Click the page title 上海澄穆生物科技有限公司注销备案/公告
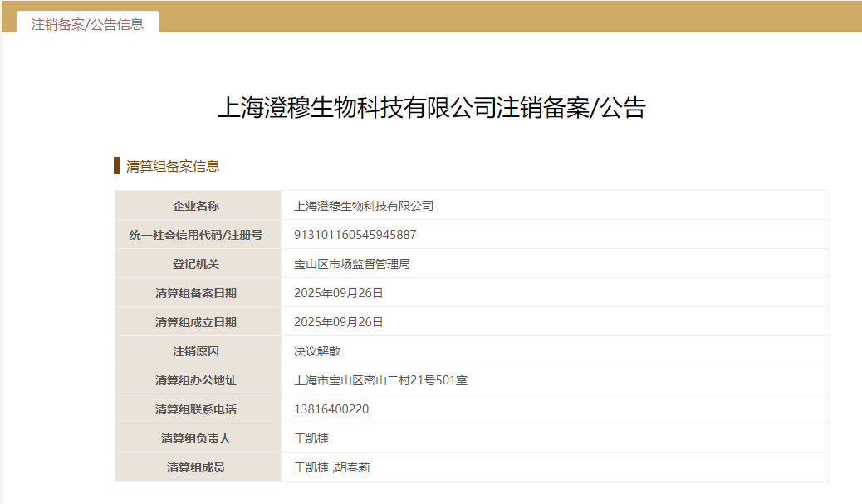 (x=431, y=108)
